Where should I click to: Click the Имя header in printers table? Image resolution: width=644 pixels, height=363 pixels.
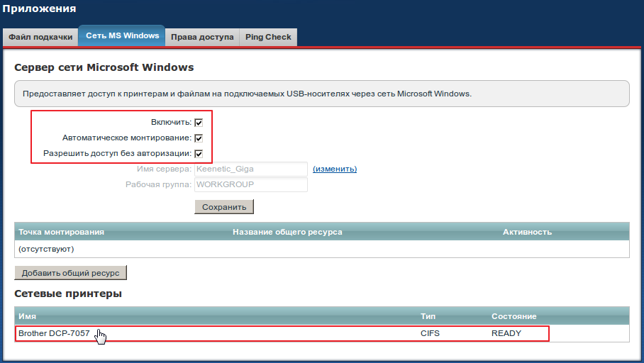pyautogui.click(x=28, y=316)
